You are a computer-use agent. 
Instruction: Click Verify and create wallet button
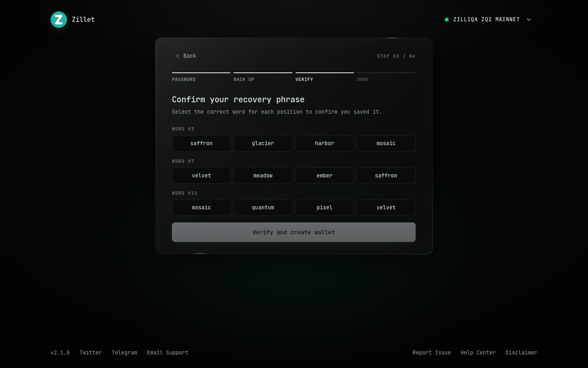coord(294,232)
